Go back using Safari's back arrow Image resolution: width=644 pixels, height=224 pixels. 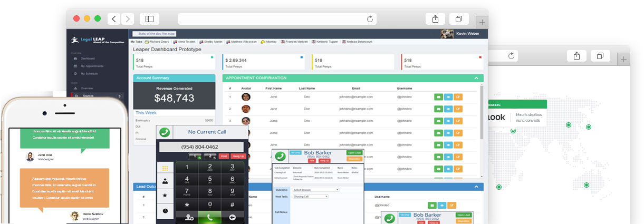pyautogui.click(x=114, y=19)
